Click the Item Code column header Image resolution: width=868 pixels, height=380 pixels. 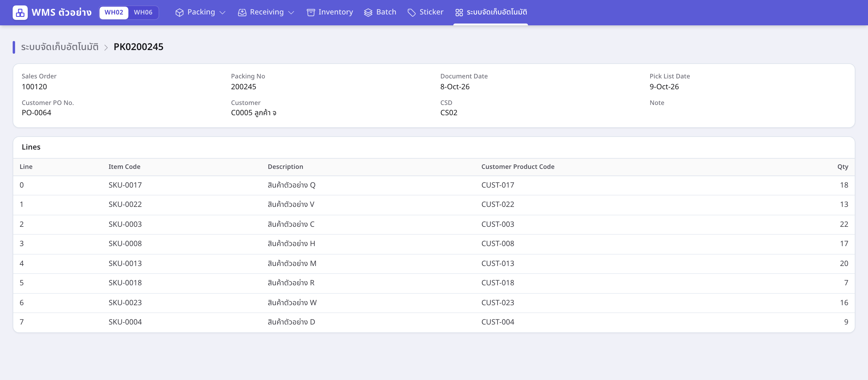pyautogui.click(x=124, y=166)
